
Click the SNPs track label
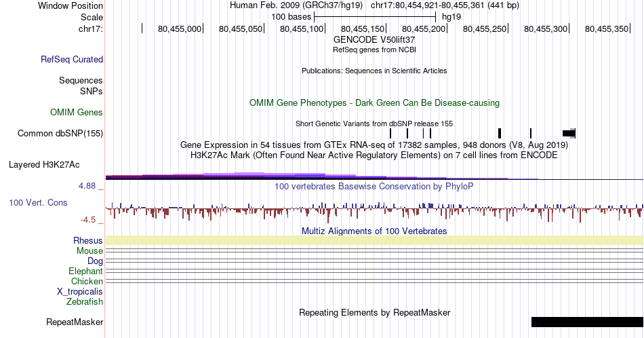click(x=92, y=91)
